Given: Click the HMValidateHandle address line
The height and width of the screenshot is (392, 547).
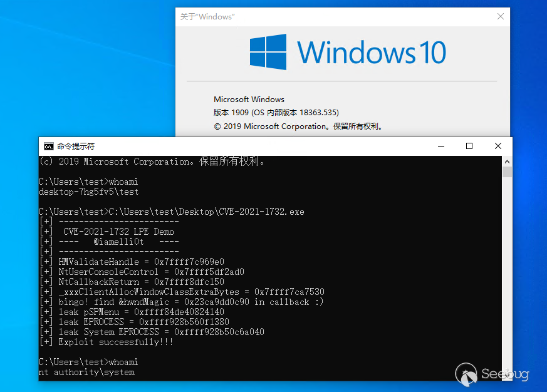Looking at the screenshot, I should (132, 262).
